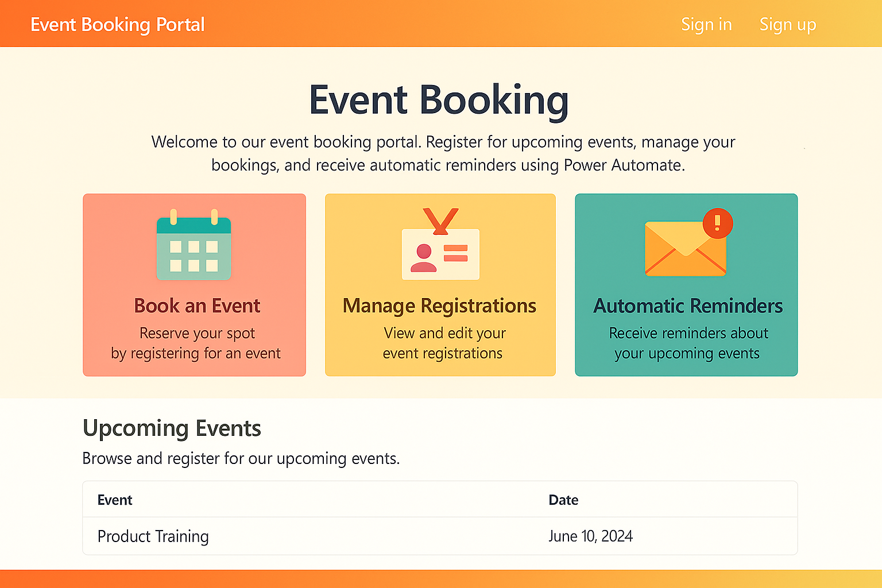The height and width of the screenshot is (588, 882).
Task: Select the Book an Event card title
Action: click(x=197, y=305)
